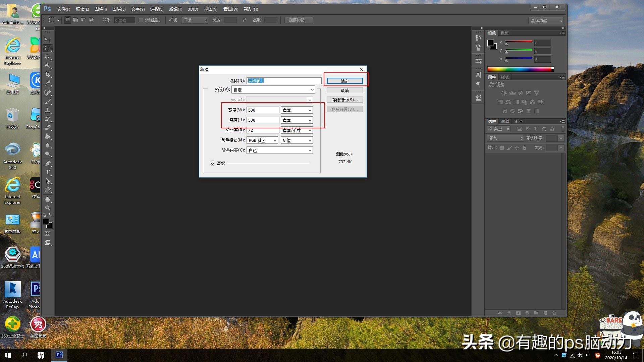
Task: Expand the 高级 advanced section
Action: click(x=213, y=163)
